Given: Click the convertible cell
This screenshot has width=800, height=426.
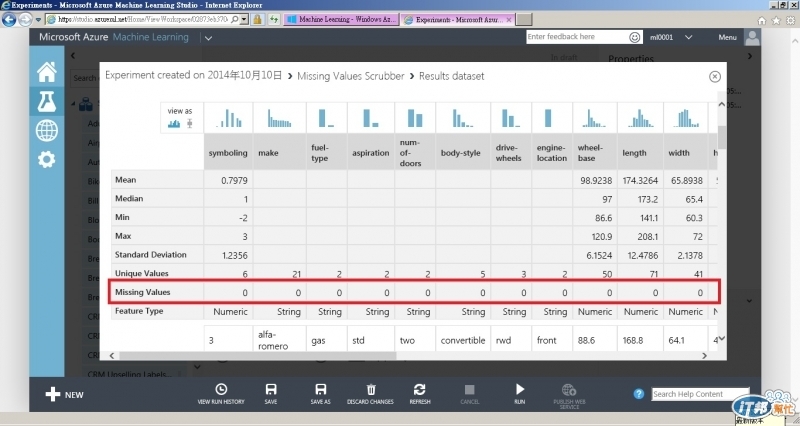Looking at the screenshot, I should [x=463, y=340].
